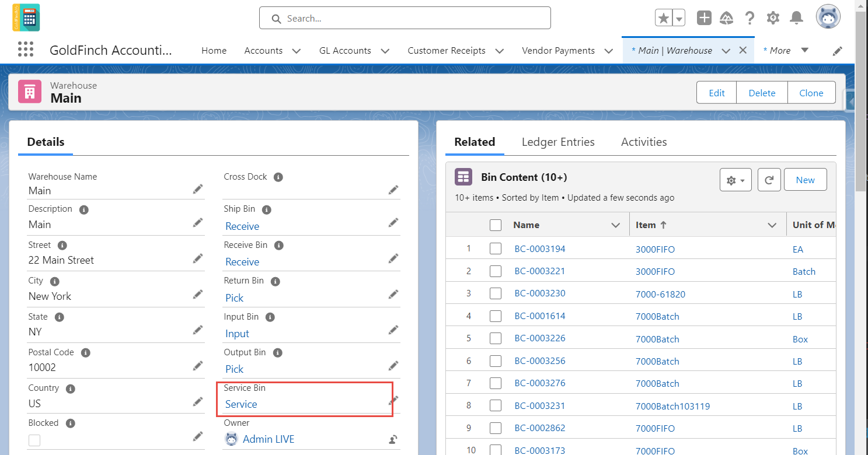Open the Name column menu chevron

pos(615,225)
